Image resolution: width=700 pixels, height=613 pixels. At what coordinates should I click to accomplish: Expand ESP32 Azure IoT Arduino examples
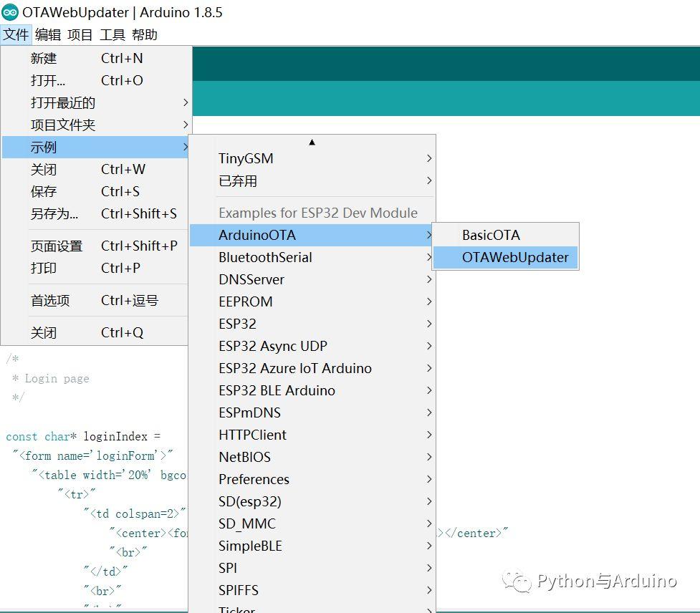[x=312, y=369]
